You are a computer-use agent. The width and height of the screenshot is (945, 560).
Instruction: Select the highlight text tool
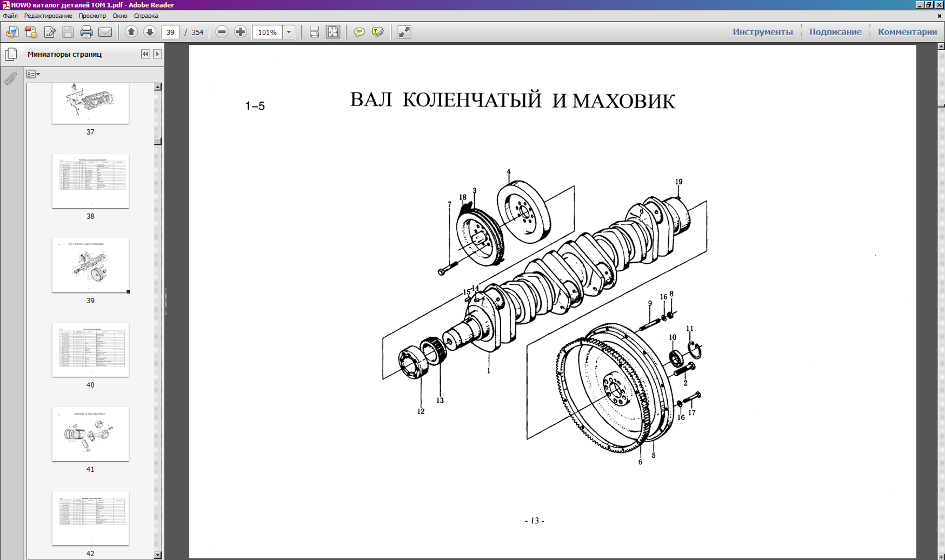tap(378, 32)
